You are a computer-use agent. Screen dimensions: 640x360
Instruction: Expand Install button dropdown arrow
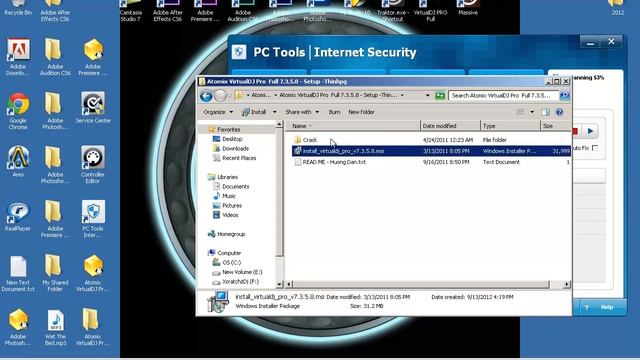pos(274,112)
